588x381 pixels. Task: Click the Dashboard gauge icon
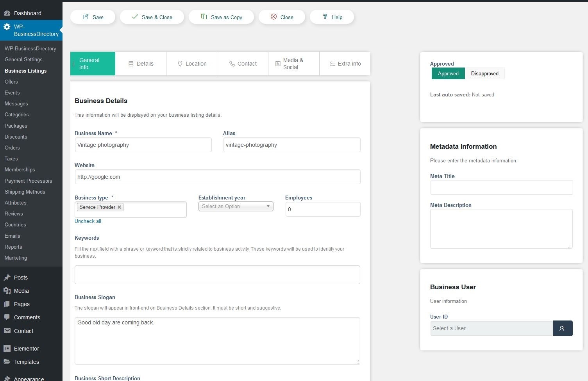point(7,13)
